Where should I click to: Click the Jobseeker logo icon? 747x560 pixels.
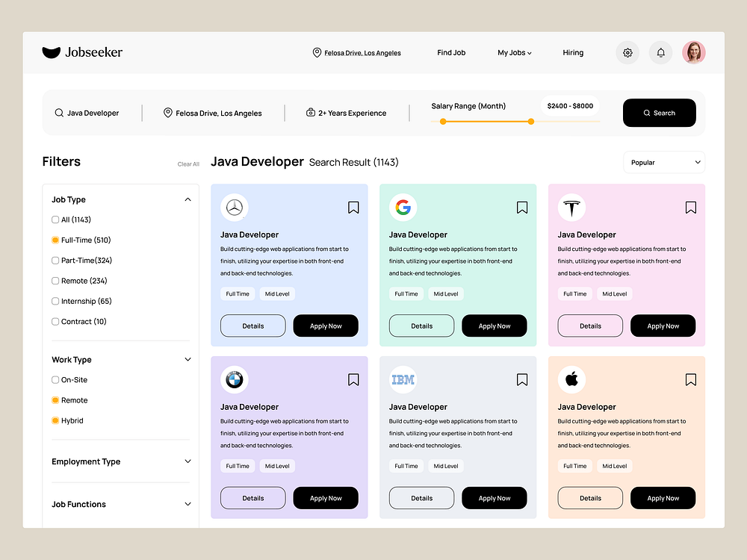(51, 52)
